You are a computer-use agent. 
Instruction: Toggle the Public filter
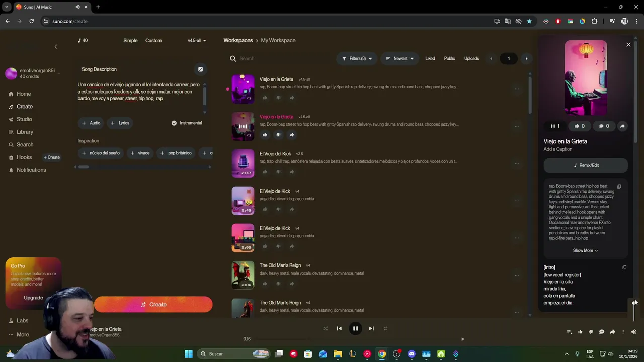pyautogui.click(x=449, y=58)
